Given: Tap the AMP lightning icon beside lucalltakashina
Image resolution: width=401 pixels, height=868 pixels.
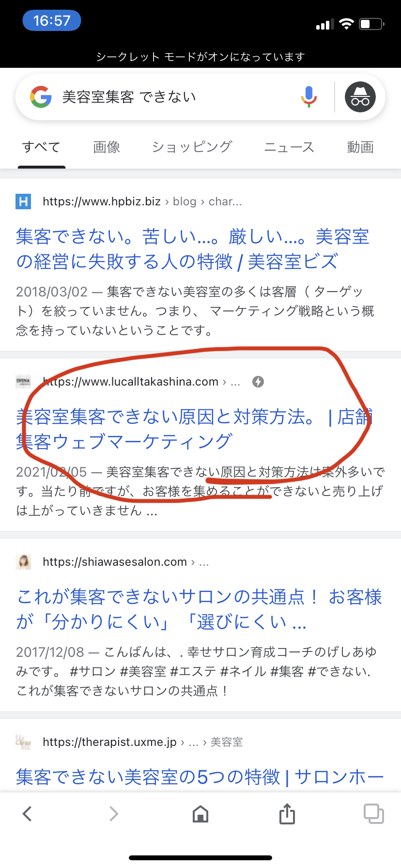Looking at the screenshot, I should tap(258, 382).
